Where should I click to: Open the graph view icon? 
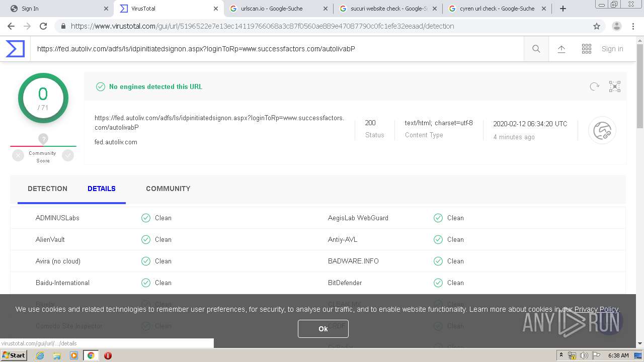pyautogui.click(x=615, y=86)
